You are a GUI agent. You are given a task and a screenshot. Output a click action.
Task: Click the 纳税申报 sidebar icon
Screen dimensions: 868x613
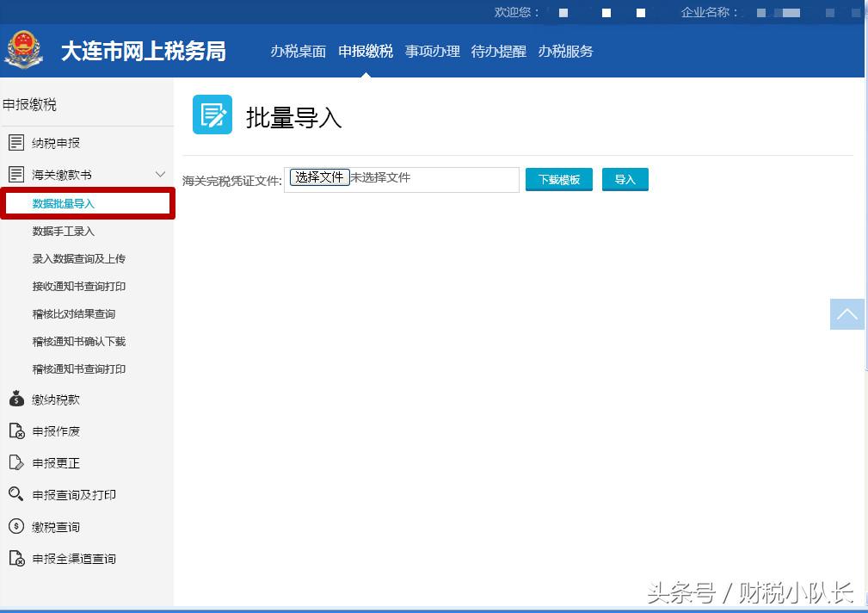pos(15,142)
